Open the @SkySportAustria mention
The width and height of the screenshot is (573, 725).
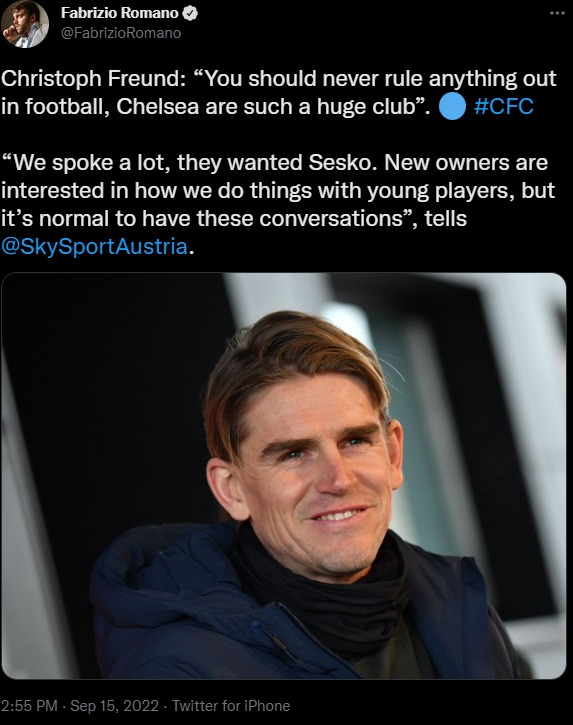pos(94,246)
